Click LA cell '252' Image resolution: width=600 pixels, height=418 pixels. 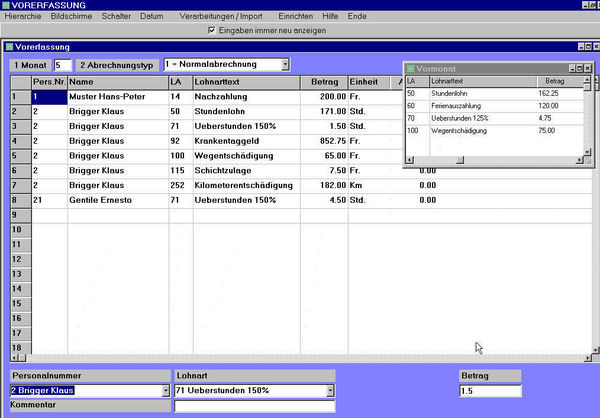pyautogui.click(x=181, y=185)
